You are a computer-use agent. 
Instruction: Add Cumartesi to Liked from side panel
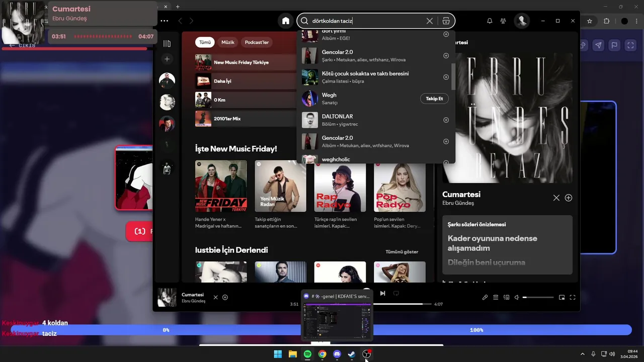tap(569, 198)
